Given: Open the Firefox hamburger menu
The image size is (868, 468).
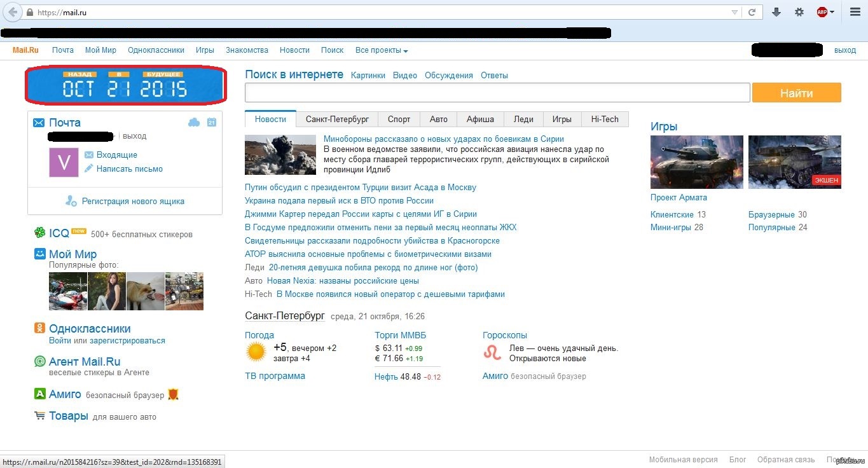Looking at the screenshot, I should pos(855,12).
